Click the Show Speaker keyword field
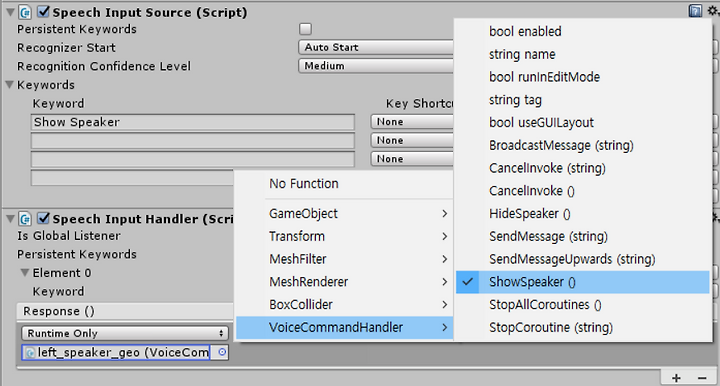The image size is (720, 386). (193, 122)
